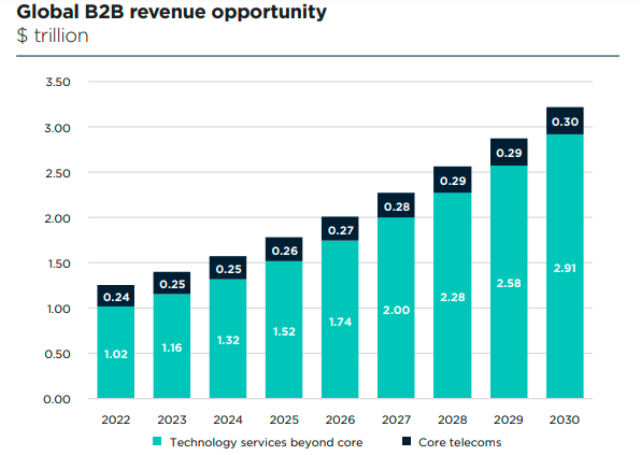Click the 2027 x-axis label

point(396,419)
